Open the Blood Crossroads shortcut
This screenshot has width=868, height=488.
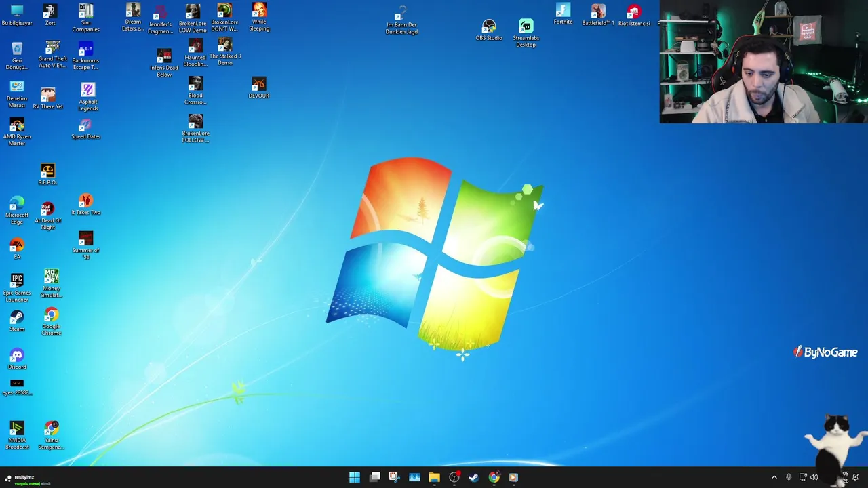point(195,91)
